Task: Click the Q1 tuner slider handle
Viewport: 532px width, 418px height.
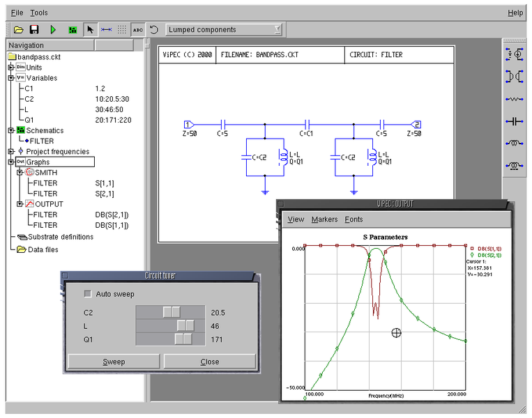Action: 183,339
